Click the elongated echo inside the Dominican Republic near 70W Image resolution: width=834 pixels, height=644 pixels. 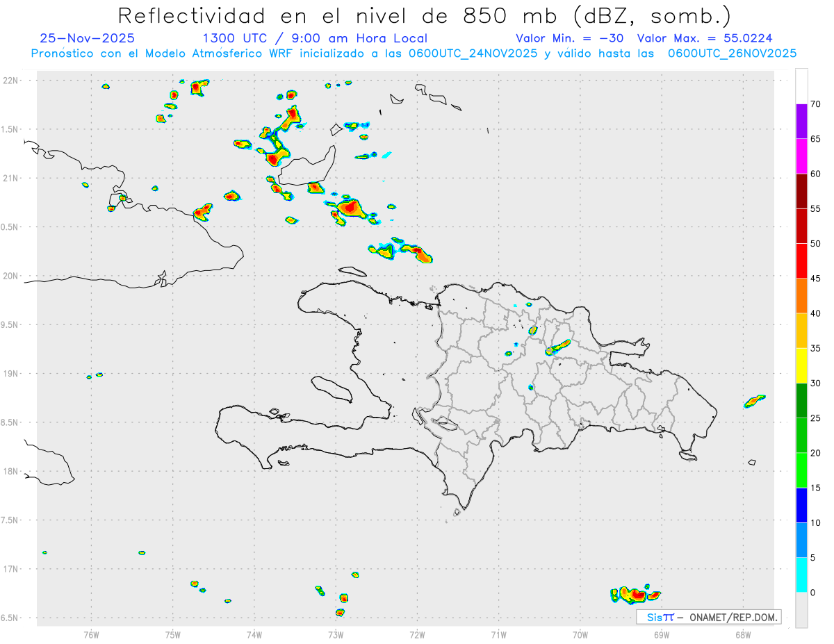point(557,347)
